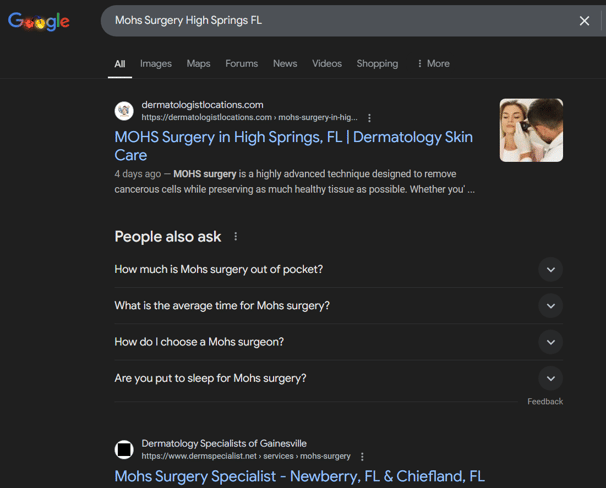Clear the search box with X
The width and height of the screenshot is (606, 488).
(x=584, y=21)
